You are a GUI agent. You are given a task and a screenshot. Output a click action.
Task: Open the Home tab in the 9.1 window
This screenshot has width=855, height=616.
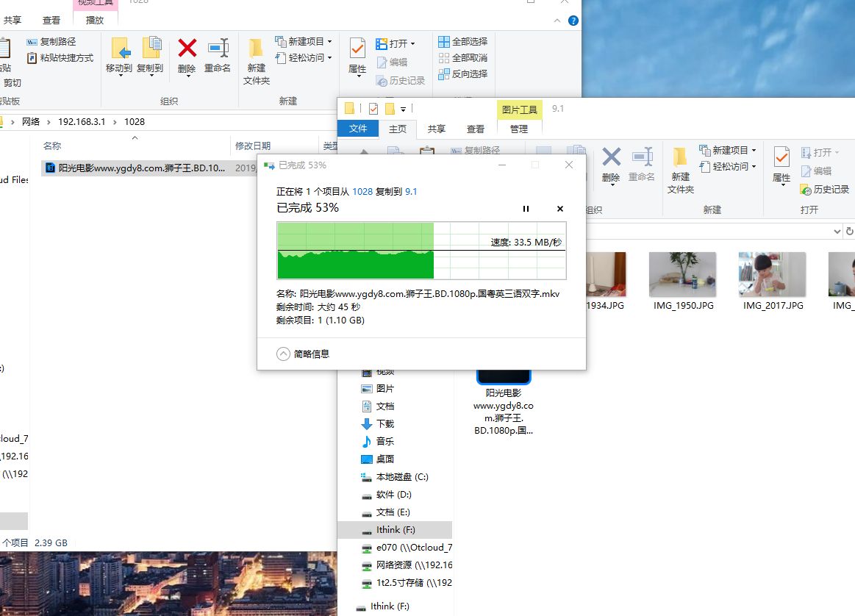tap(398, 129)
